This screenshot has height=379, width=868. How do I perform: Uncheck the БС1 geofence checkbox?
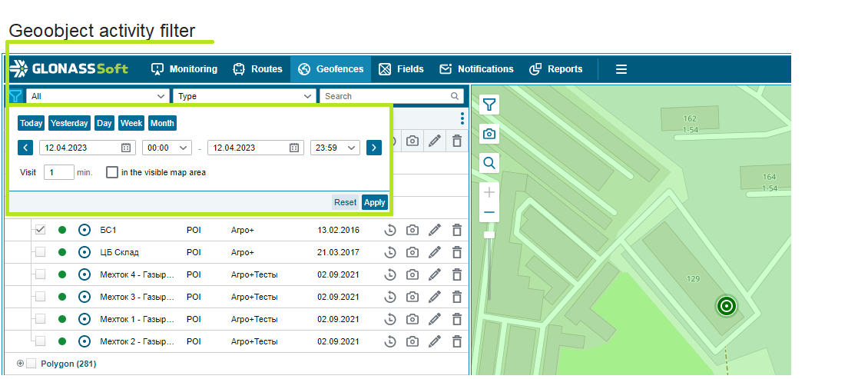point(41,230)
